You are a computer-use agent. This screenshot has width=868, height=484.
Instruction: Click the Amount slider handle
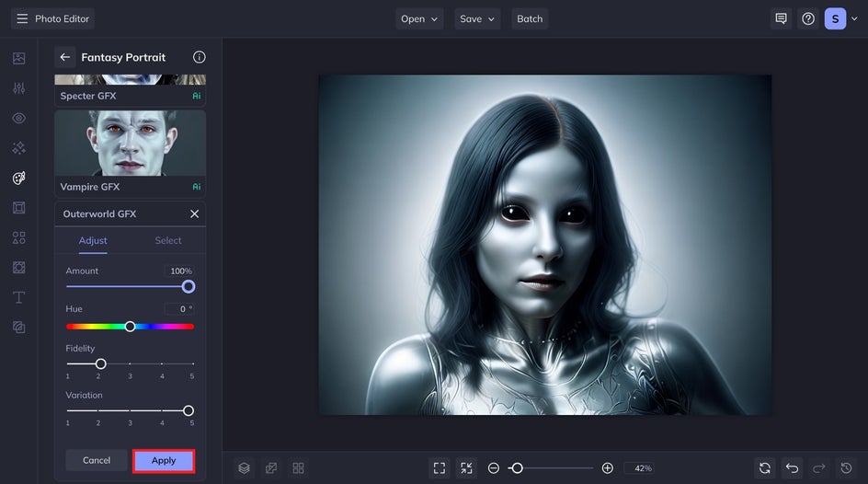point(188,287)
